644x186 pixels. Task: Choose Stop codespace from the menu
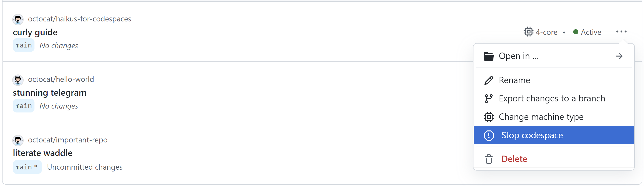[532, 135]
